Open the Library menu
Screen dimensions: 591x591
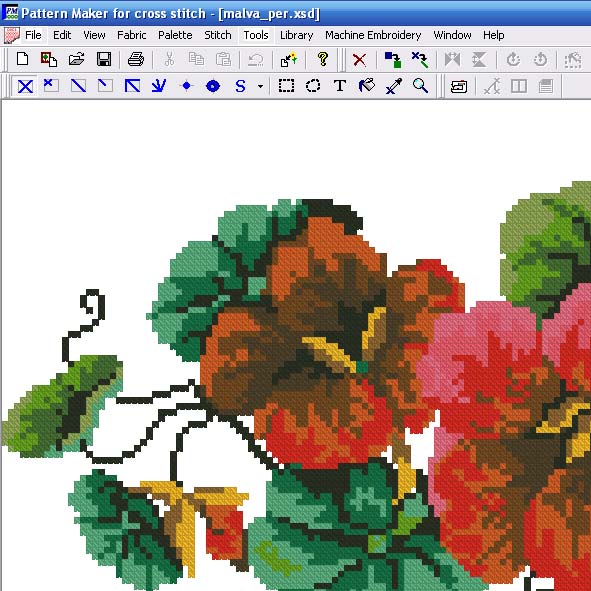point(296,35)
